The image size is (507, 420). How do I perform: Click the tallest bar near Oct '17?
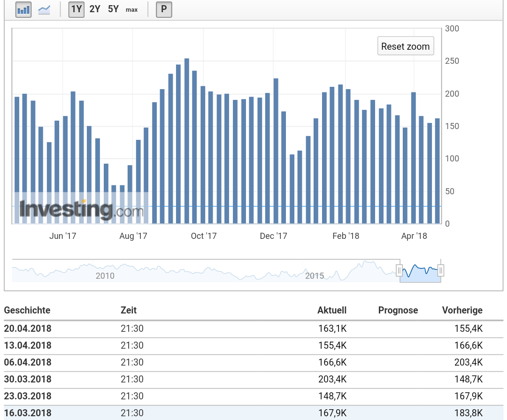[x=186, y=141]
